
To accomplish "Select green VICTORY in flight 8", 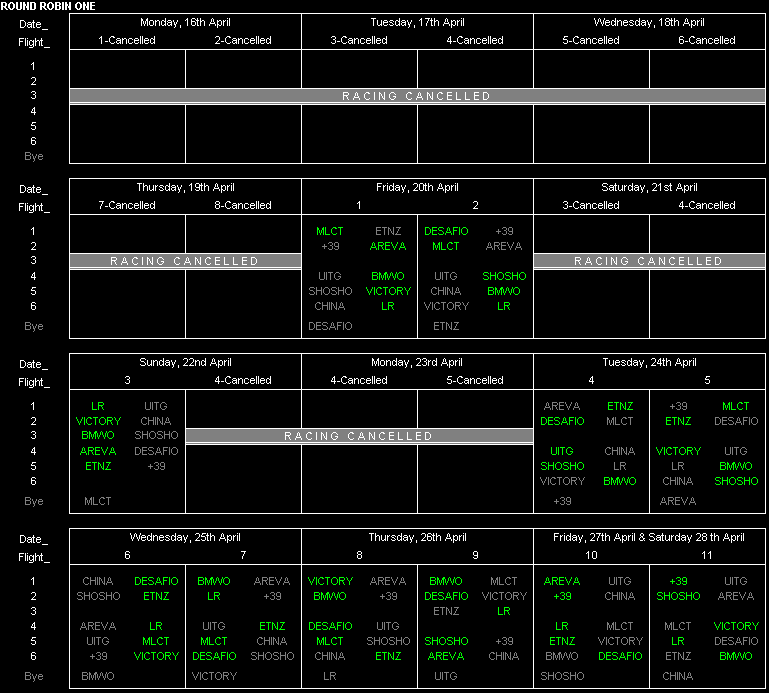I will click(330, 581).
